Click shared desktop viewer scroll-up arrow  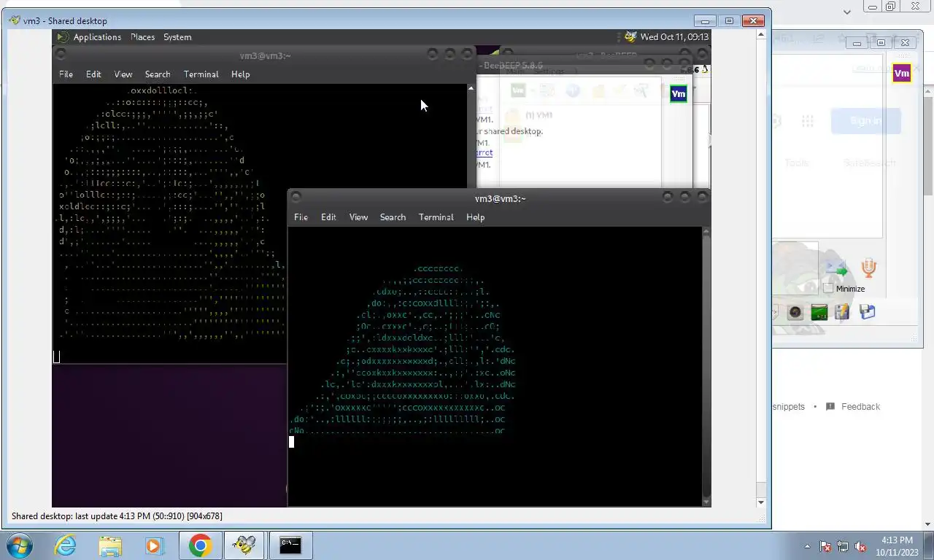761,35
